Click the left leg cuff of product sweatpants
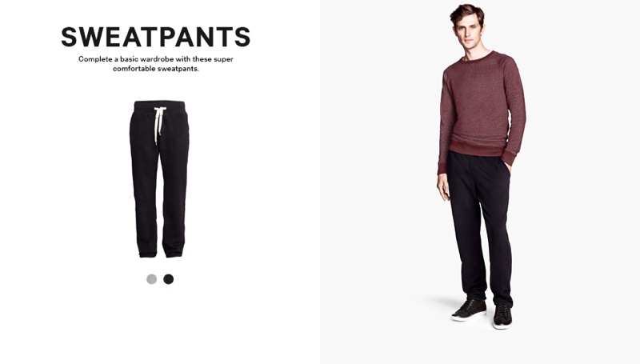Viewport: 640px width, 364px height. click(148, 250)
